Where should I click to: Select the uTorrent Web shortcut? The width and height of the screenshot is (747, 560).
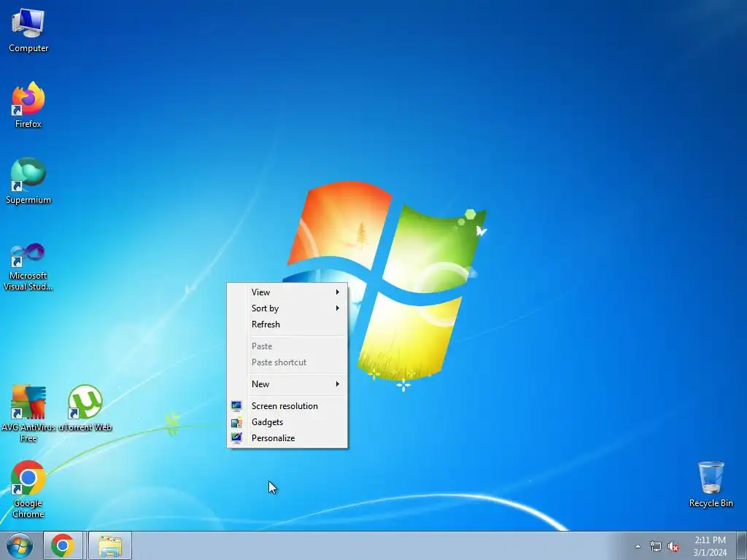[85, 408]
